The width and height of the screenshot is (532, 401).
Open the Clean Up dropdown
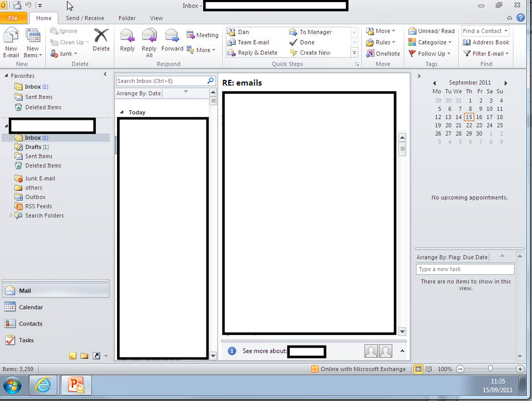tap(69, 42)
